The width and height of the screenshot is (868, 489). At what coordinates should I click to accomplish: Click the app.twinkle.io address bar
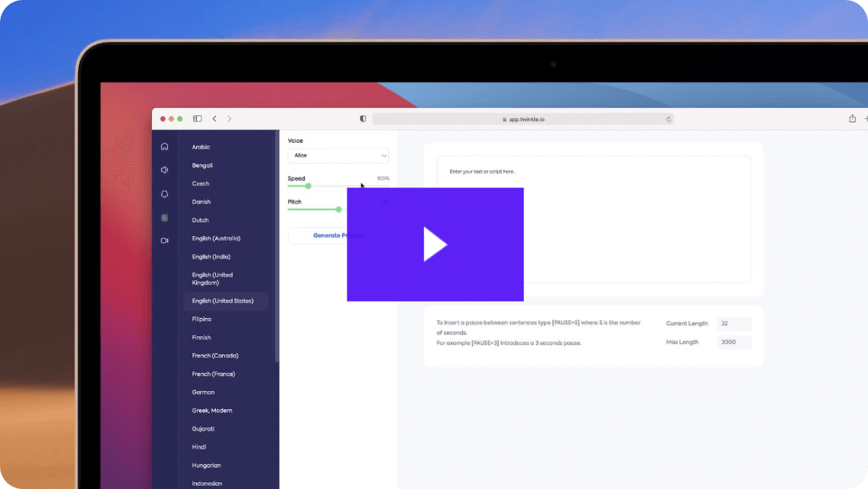click(x=523, y=119)
